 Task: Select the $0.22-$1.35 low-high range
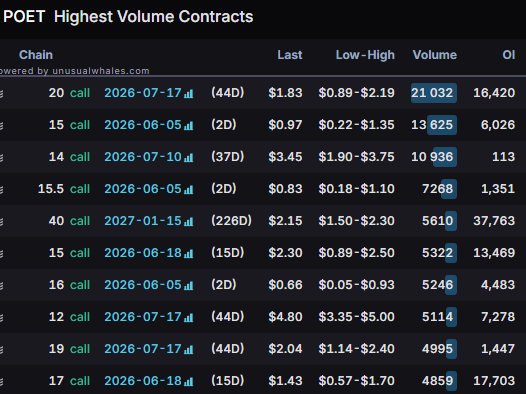tap(356, 125)
